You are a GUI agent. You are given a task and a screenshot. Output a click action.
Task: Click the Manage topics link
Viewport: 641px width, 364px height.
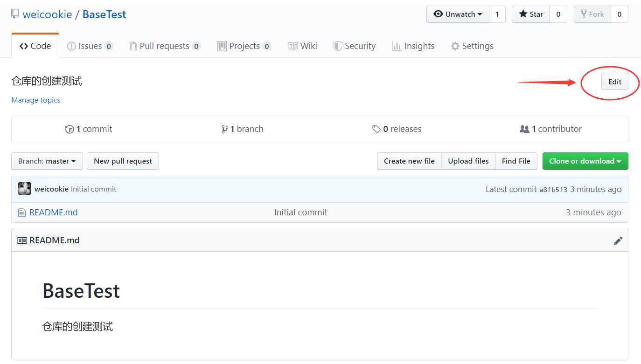pos(36,100)
